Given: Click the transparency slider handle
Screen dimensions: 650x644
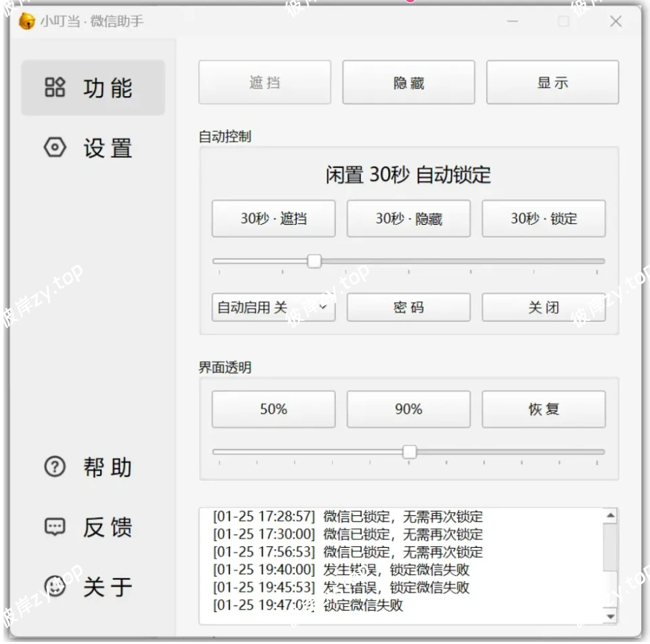Looking at the screenshot, I should point(409,452).
